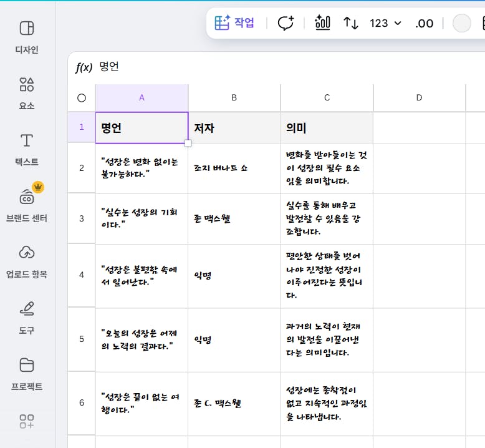Add a comment with the speech bubble icon
This screenshot has width=485, height=448.
click(x=286, y=23)
